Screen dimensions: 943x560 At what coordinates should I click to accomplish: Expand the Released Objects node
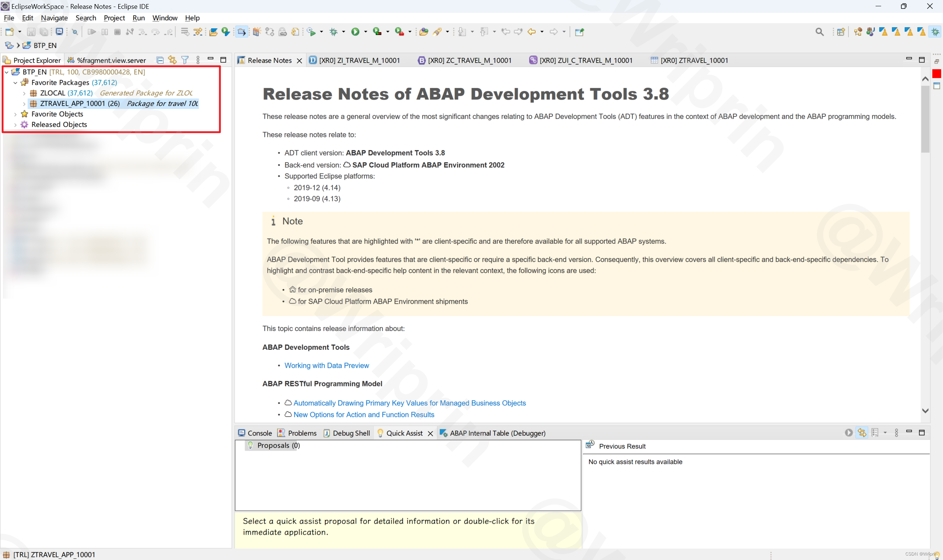click(x=15, y=124)
